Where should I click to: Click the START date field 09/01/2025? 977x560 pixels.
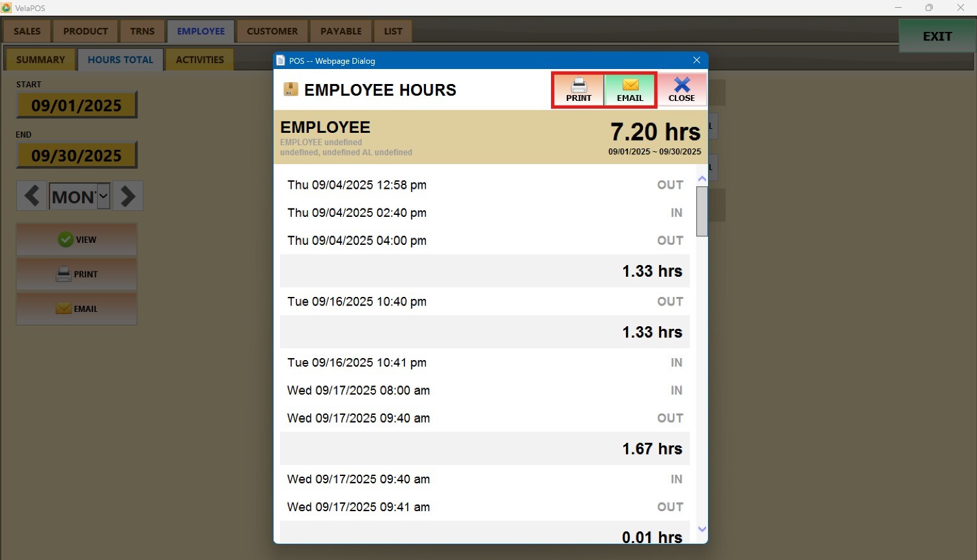(76, 105)
